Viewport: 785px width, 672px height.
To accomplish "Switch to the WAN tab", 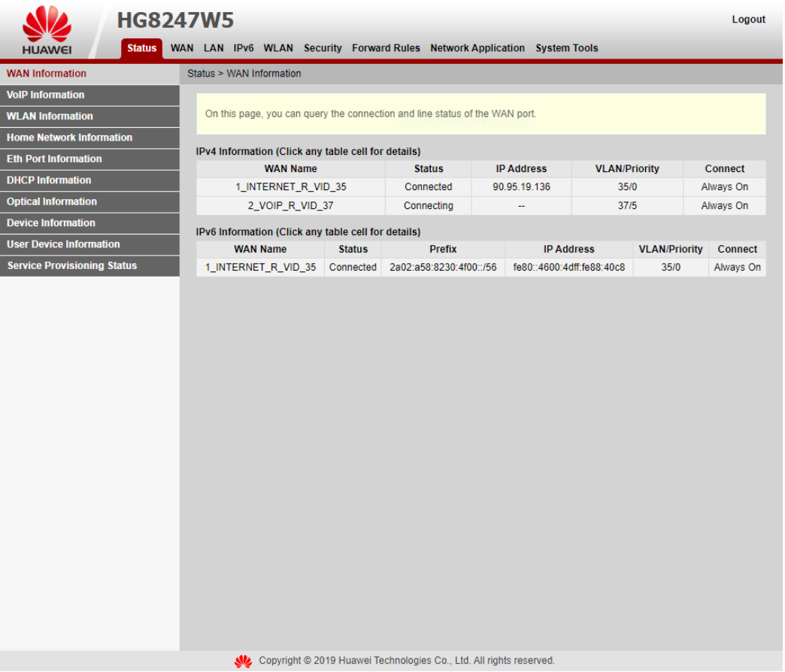I will (x=182, y=48).
